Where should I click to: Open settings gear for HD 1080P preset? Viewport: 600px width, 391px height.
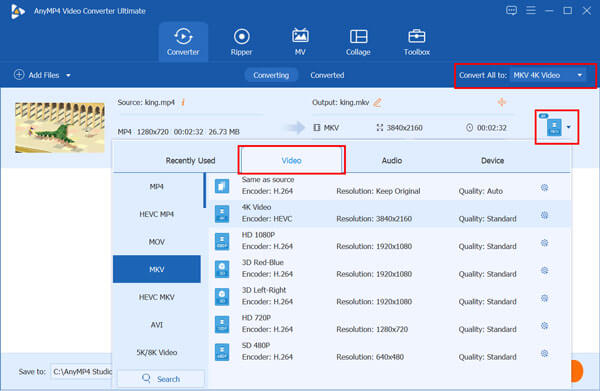[545, 243]
